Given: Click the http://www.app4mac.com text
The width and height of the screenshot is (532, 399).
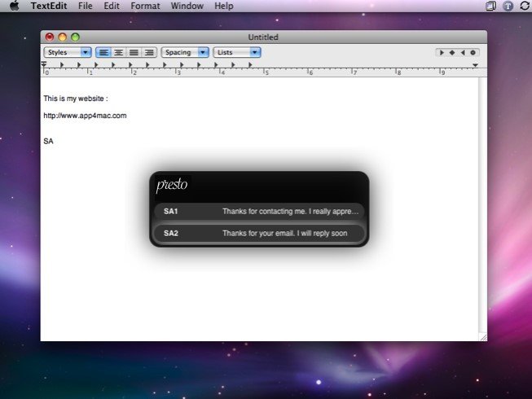Looking at the screenshot, I should point(85,116).
